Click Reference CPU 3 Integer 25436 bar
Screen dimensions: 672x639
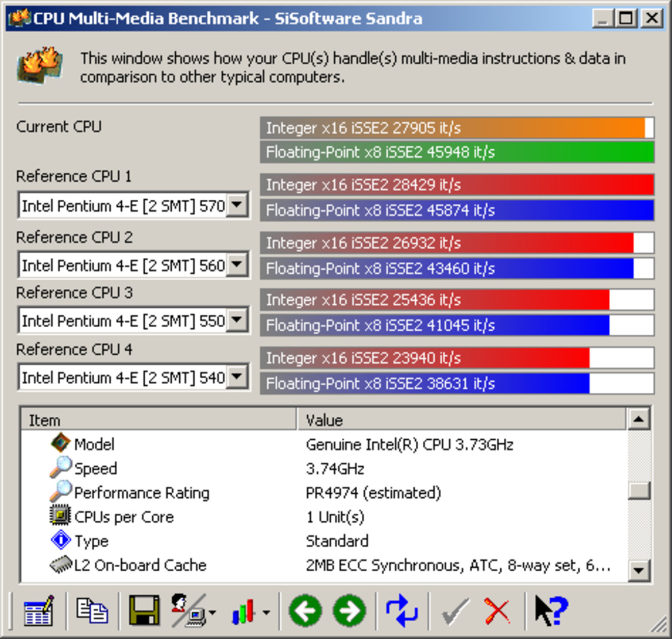coord(457,300)
